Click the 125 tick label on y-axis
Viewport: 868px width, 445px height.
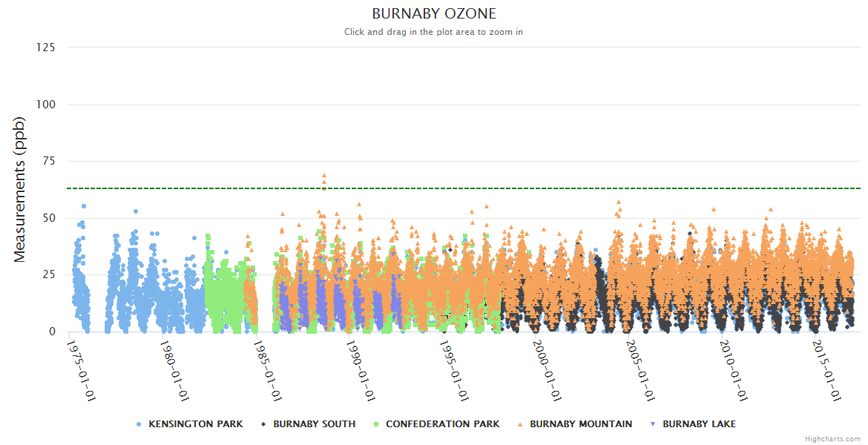tap(45, 47)
